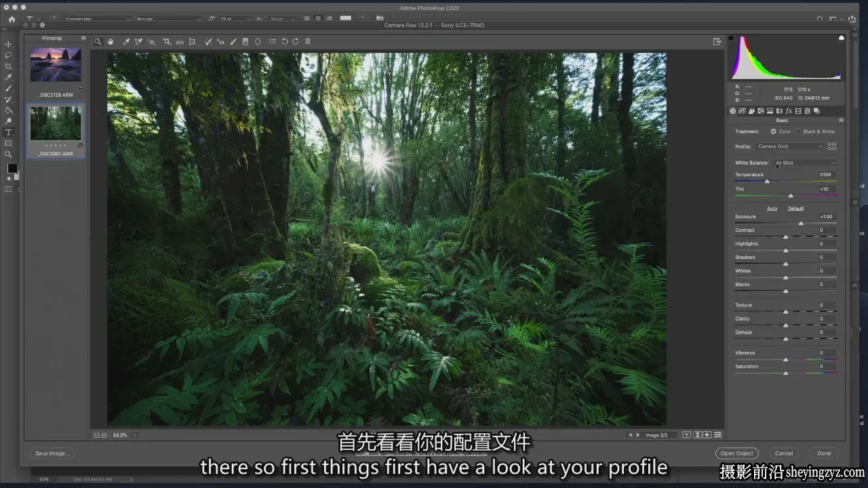Open the White Balance dropdown

click(x=805, y=163)
